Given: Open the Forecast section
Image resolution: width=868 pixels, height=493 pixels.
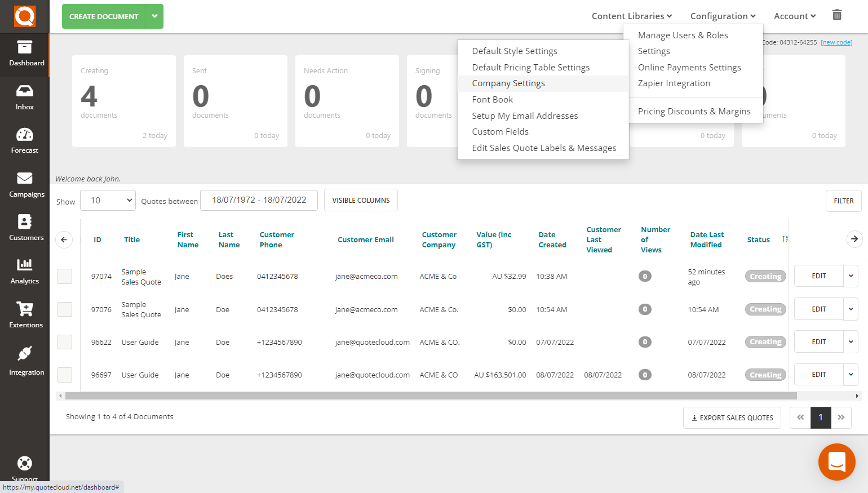Looking at the screenshot, I should (x=25, y=140).
